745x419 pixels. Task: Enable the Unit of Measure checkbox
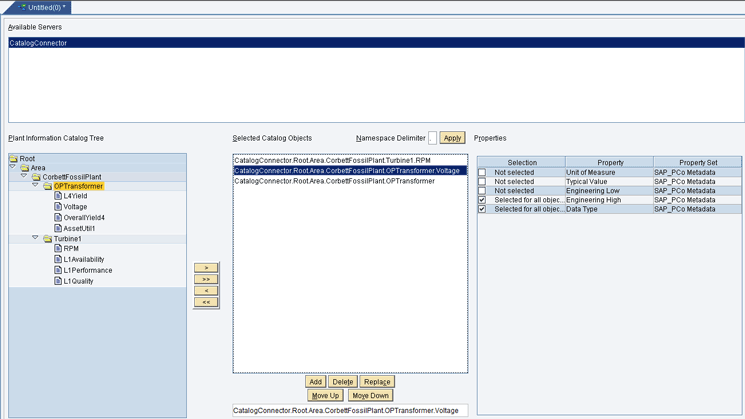pyautogui.click(x=482, y=173)
